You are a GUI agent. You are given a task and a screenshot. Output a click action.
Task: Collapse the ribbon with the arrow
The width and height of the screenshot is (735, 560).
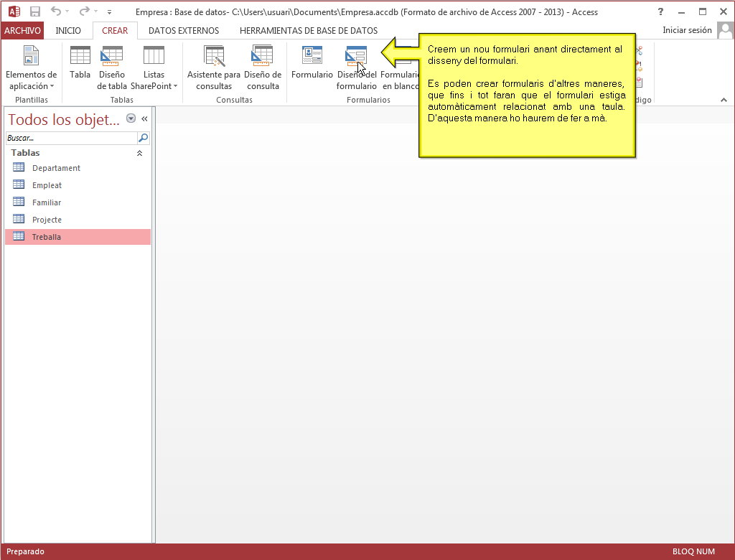(x=724, y=100)
